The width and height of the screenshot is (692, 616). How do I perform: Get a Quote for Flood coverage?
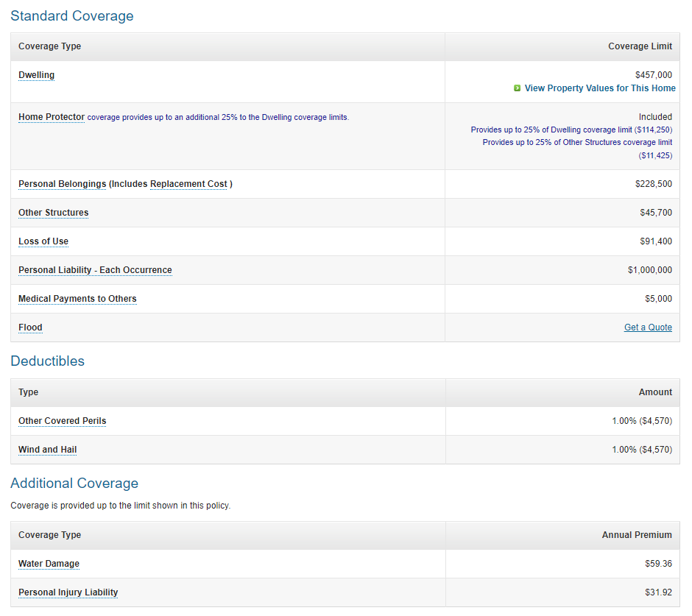(x=648, y=328)
